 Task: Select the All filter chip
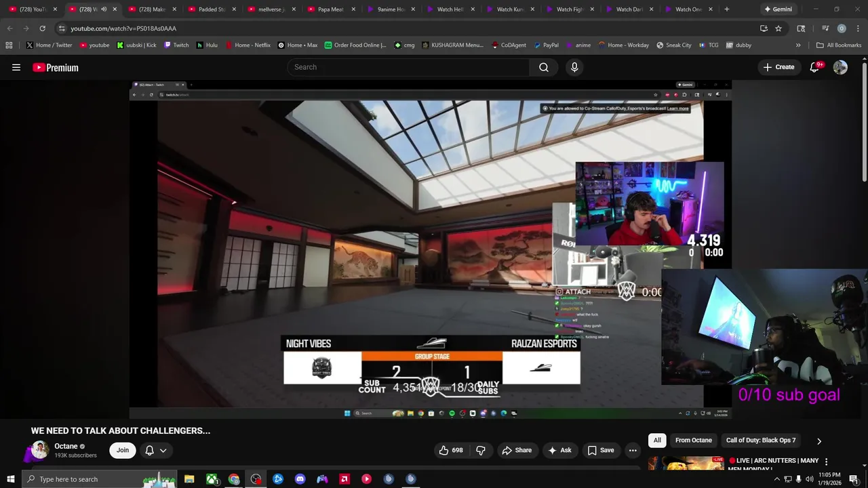click(657, 441)
